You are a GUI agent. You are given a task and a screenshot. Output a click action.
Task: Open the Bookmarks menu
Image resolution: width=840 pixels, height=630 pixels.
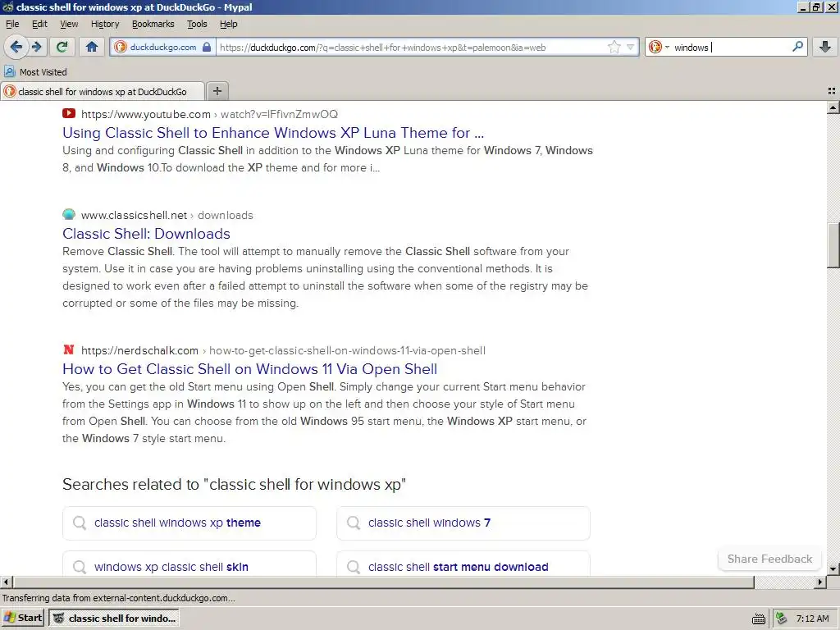point(153,24)
